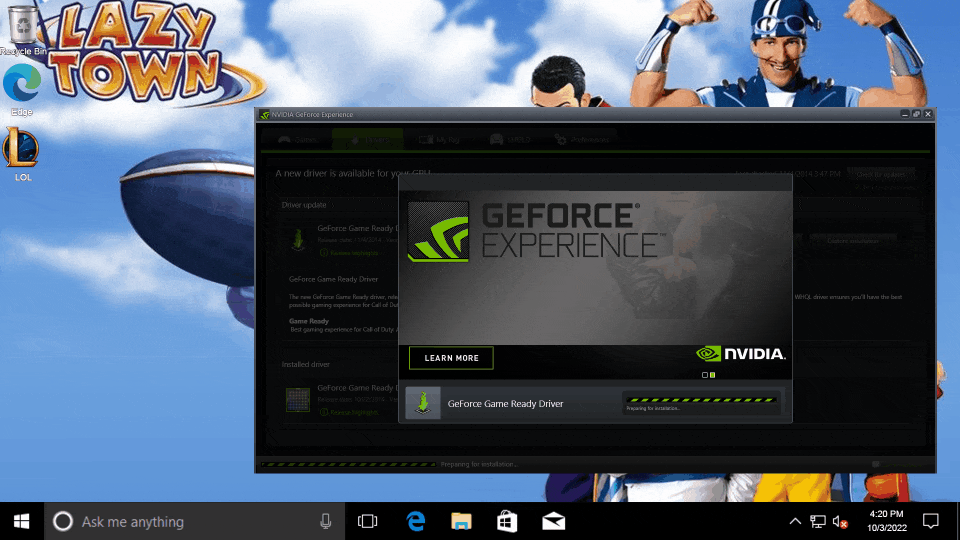Open the SHIELD tab
960x540 pixels.
point(510,140)
